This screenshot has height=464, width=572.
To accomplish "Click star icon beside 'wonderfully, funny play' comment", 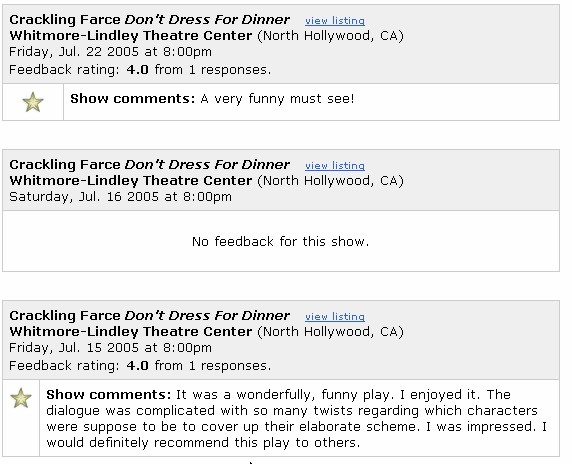I will 21,398.
